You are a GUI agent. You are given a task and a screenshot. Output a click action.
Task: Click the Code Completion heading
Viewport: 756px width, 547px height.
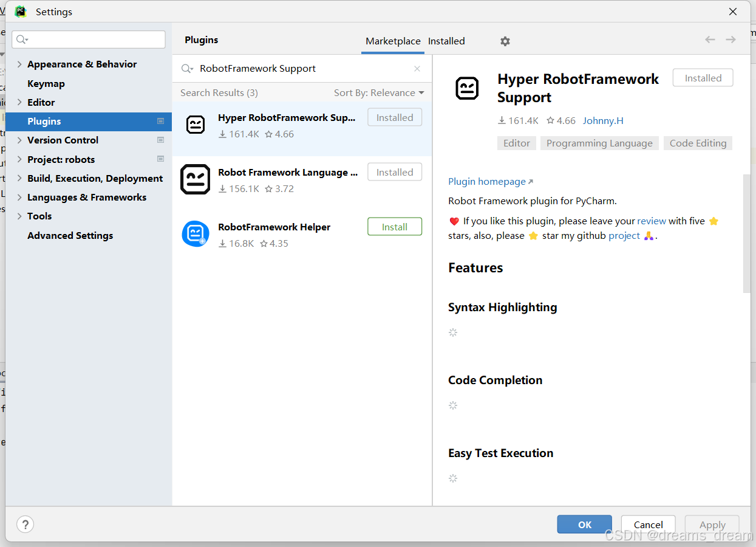click(x=495, y=380)
